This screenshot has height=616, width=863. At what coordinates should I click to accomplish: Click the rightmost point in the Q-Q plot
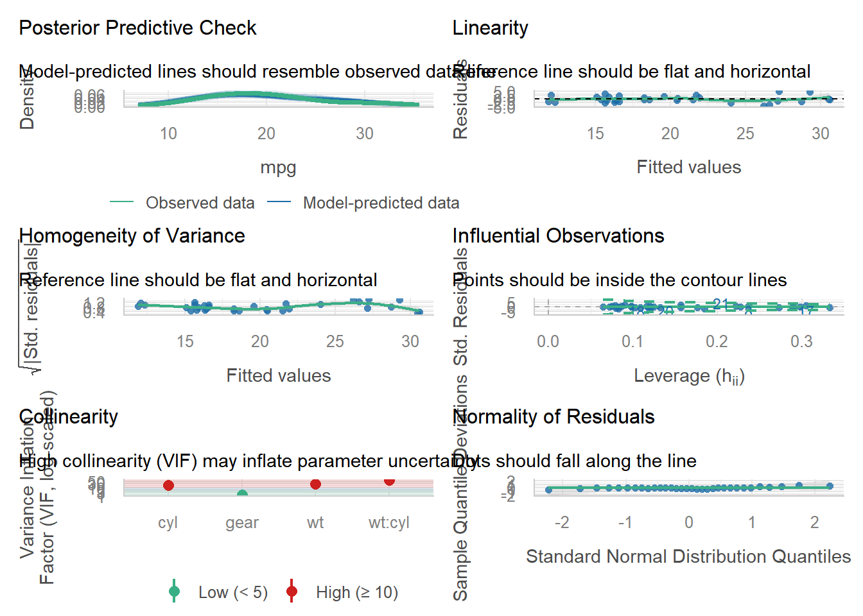pos(830,486)
